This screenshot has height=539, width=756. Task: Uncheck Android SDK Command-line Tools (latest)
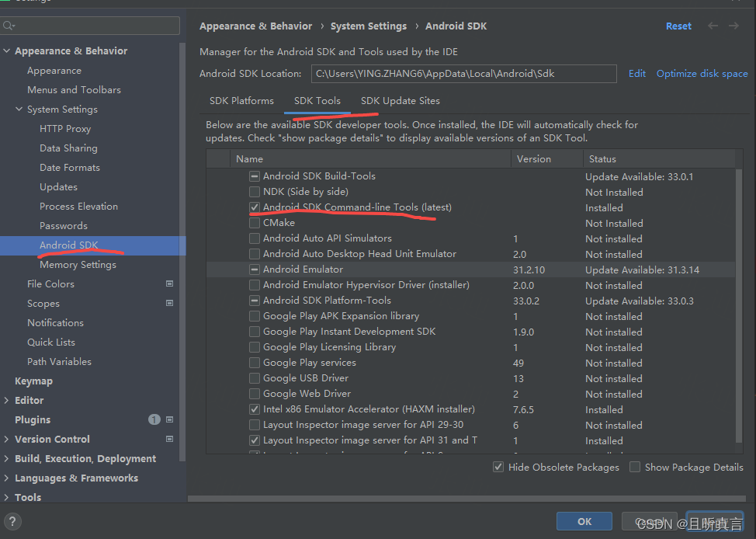255,207
